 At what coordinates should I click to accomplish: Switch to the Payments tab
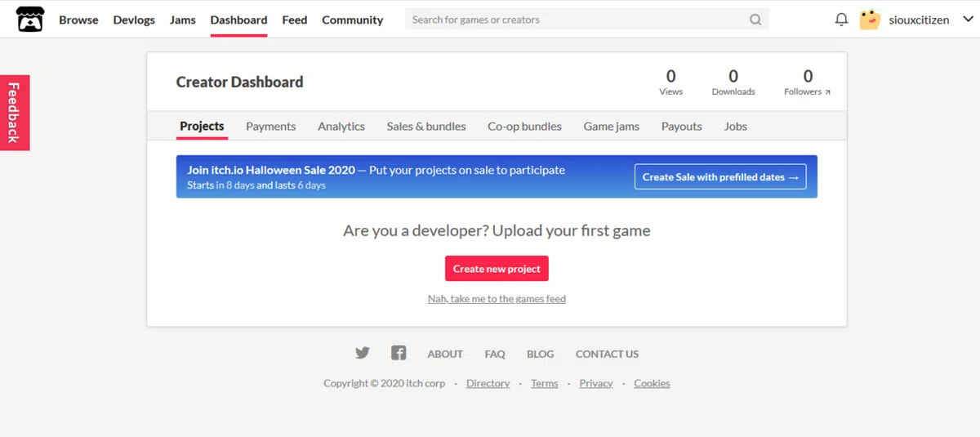[271, 127]
